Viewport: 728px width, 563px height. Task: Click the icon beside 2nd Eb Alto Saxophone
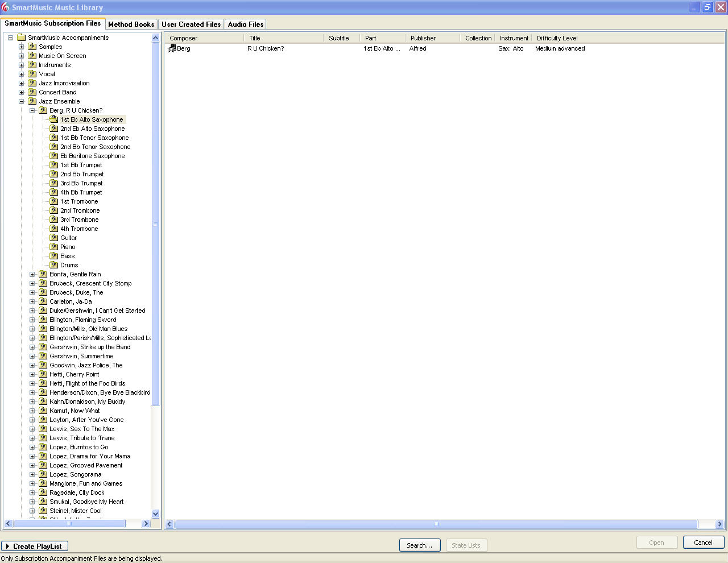(54, 129)
